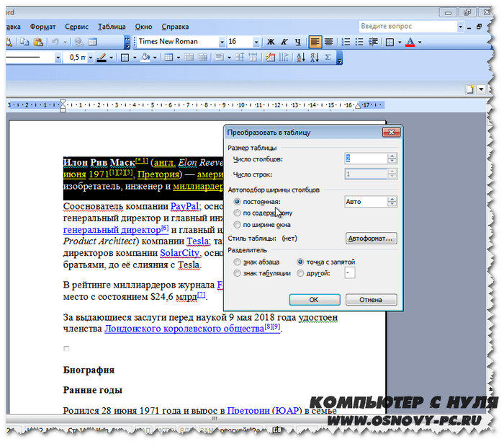Click the AutoSum sigma icon
This screenshot has height=444, width=504.
pyautogui.click(x=328, y=58)
